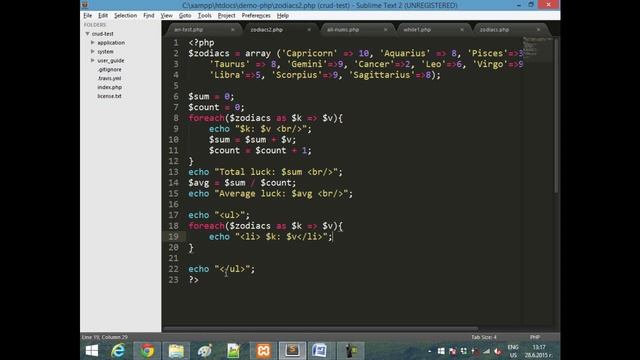Switch to Sublime Text taskbar icon
Viewport: 640px width, 360px height.
coord(292,351)
